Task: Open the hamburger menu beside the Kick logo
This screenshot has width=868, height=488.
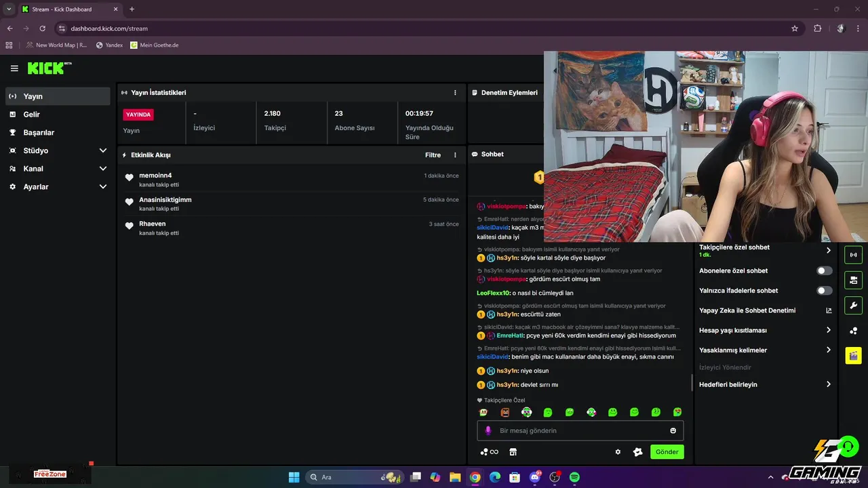Action: pos(14,68)
